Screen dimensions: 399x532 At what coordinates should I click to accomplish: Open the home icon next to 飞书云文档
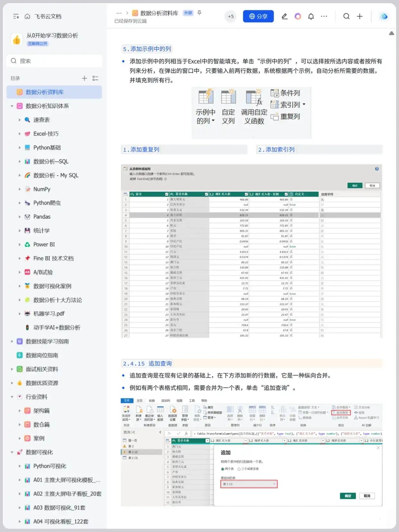pyautogui.click(x=27, y=16)
